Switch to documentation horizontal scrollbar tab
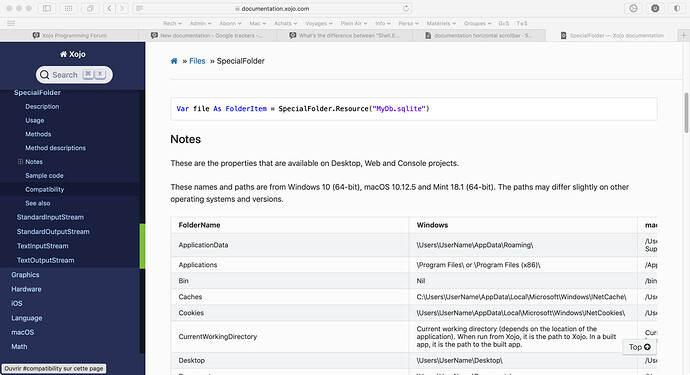The width and height of the screenshot is (690, 375). (479, 36)
